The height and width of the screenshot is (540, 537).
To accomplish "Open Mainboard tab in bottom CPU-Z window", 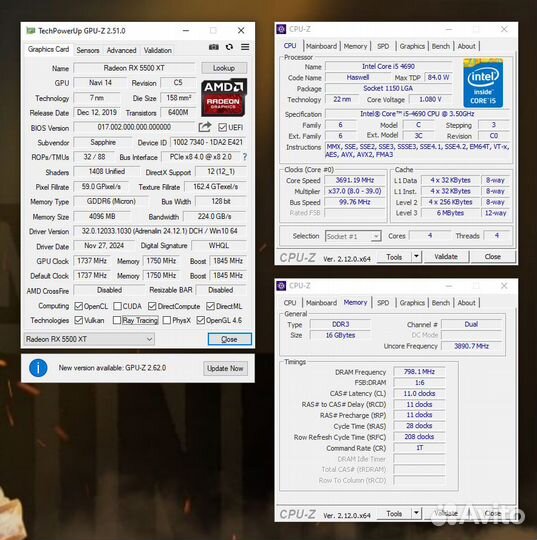I will (x=321, y=303).
